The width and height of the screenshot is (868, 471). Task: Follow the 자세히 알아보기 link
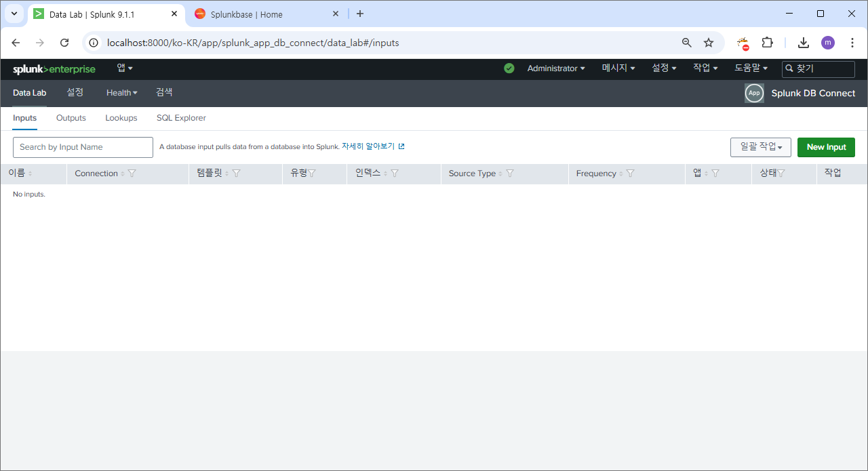tap(373, 146)
